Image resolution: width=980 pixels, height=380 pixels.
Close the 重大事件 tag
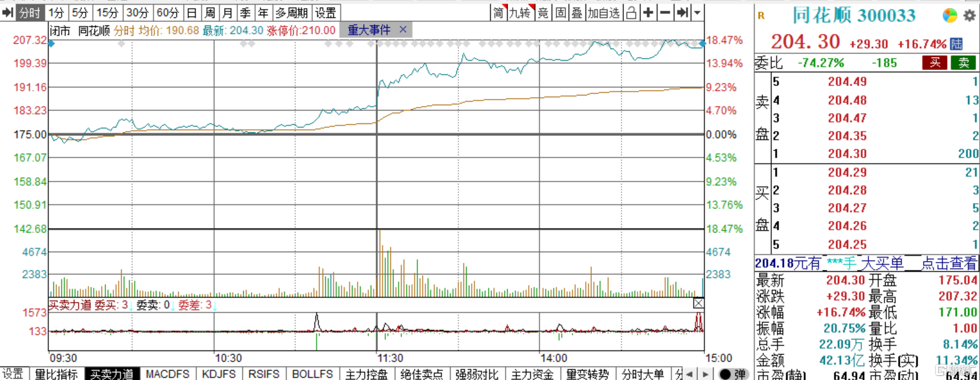[x=403, y=30]
